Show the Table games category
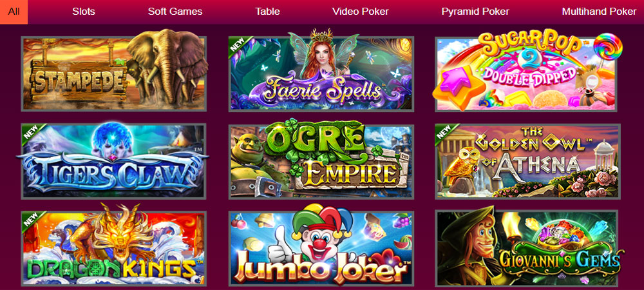 (x=267, y=12)
